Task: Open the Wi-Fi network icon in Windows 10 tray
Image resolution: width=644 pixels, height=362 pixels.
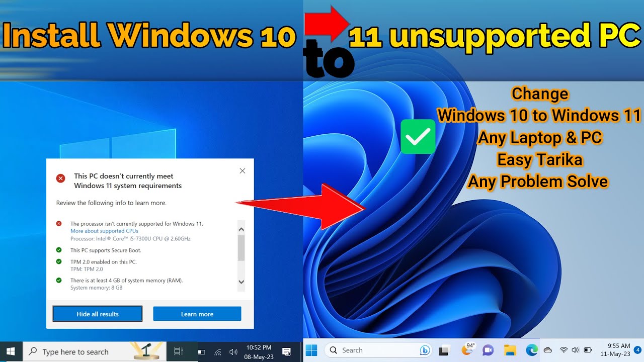Action: pyautogui.click(x=218, y=352)
